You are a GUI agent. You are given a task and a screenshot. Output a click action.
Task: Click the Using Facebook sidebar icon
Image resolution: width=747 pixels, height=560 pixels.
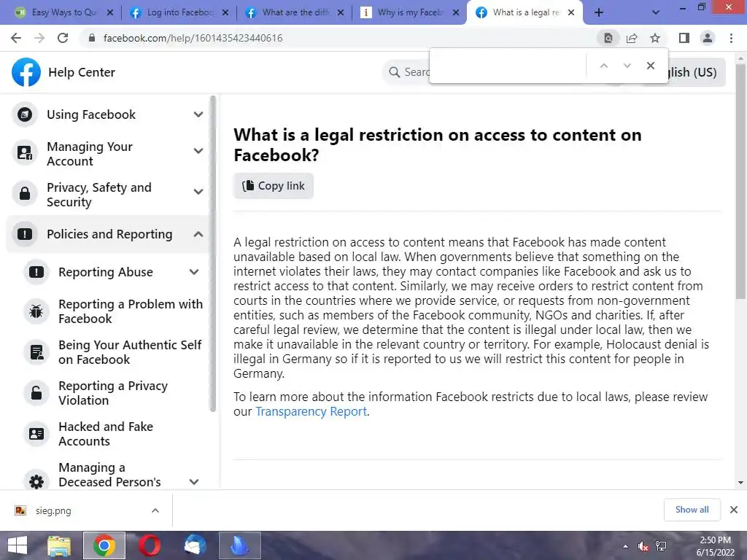(25, 114)
